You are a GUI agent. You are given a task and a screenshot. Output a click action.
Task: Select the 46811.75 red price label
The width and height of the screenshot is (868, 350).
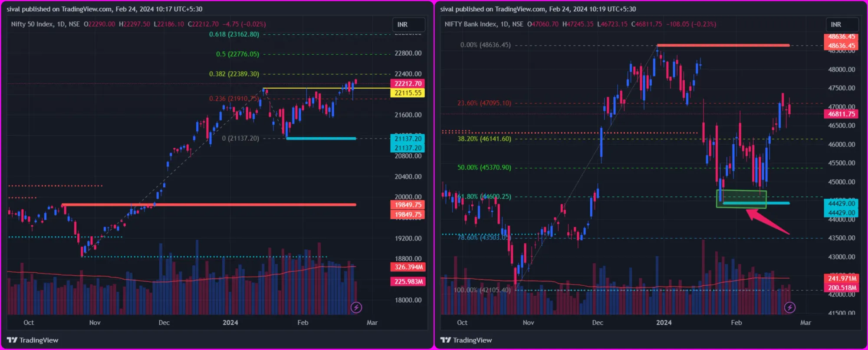click(x=841, y=114)
